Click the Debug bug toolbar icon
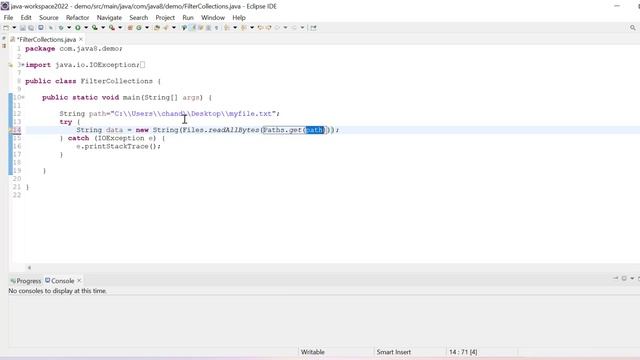 61,28
